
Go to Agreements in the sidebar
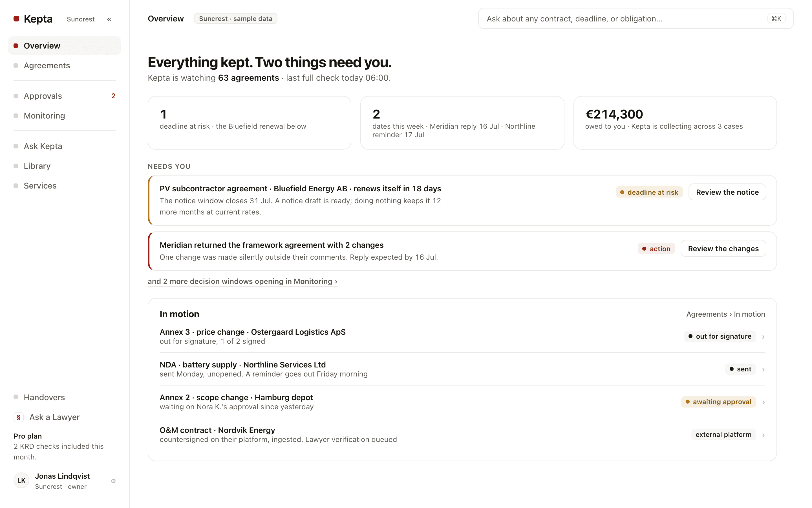[x=64, y=65]
